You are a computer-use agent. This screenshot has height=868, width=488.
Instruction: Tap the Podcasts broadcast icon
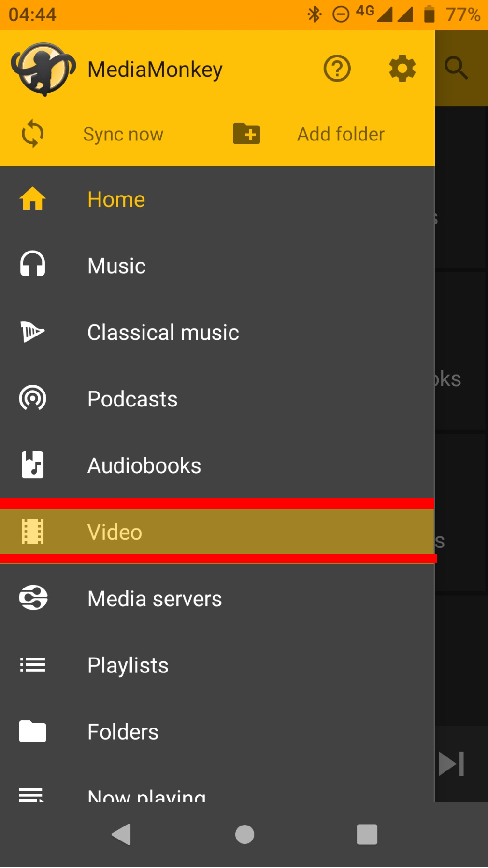tap(33, 399)
